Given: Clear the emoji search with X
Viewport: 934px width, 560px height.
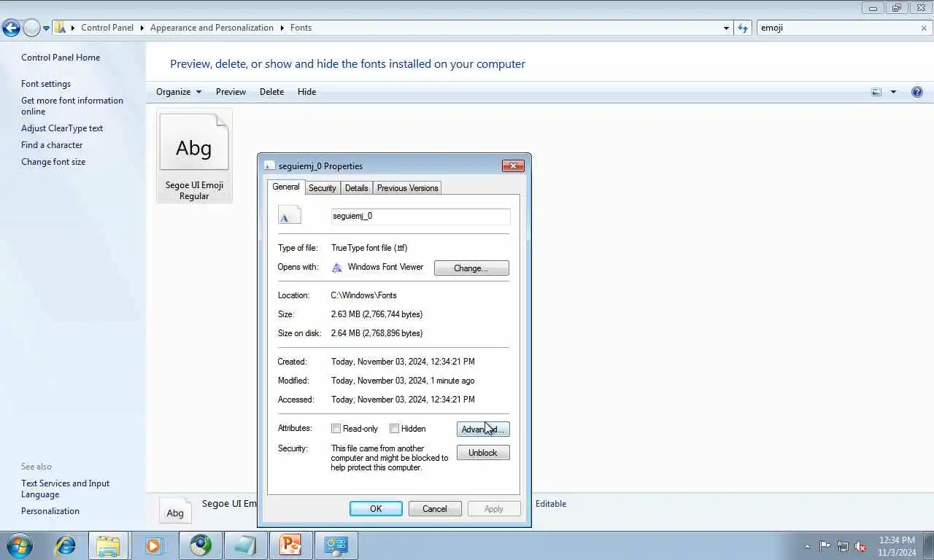Looking at the screenshot, I should 924,28.
